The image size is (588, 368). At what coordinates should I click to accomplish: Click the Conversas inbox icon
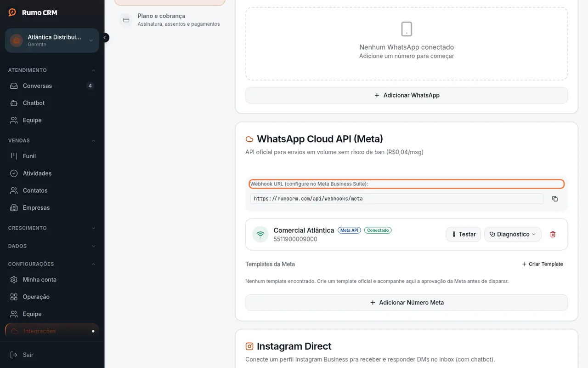(x=14, y=86)
